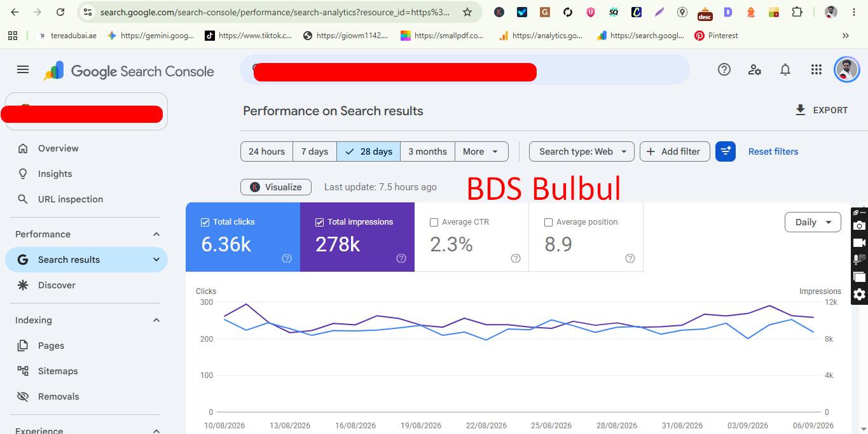868x434 pixels.
Task: Click the Google account avatar in Search Console
Action: point(847,69)
